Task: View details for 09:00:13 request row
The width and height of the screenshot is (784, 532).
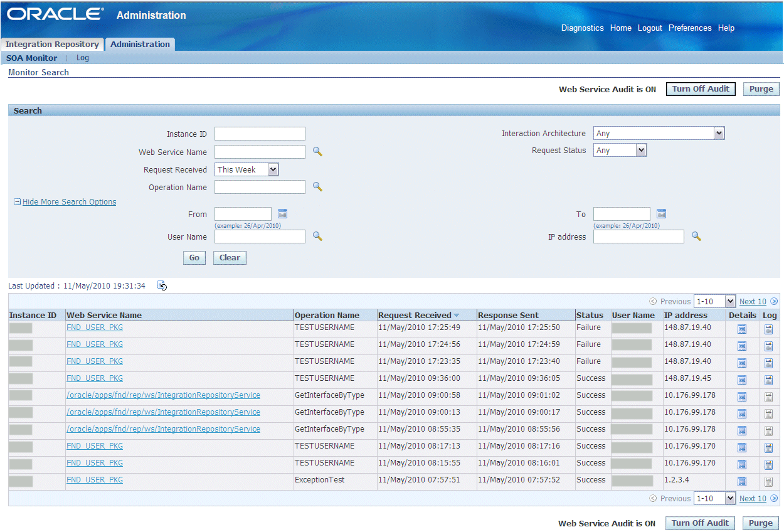Action: click(x=742, y=414)
